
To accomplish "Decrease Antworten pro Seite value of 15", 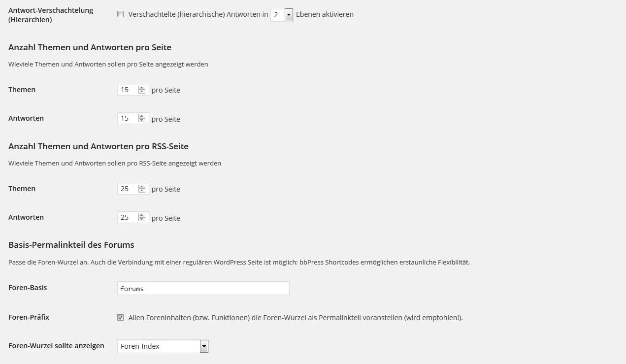I will coord(142,120).
